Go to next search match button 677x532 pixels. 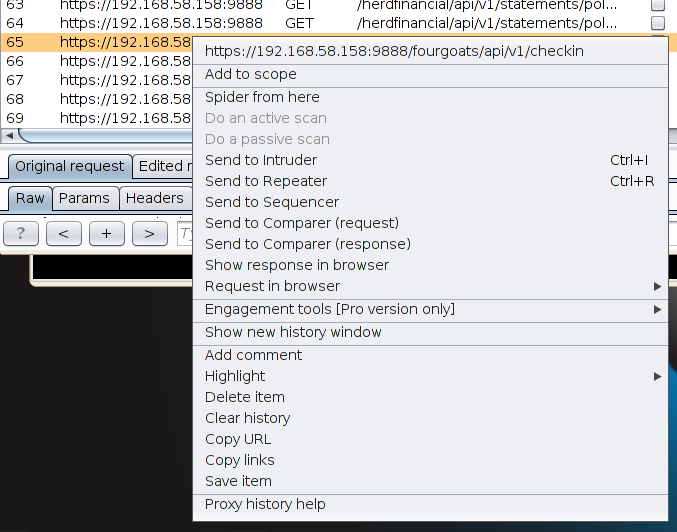149,234
